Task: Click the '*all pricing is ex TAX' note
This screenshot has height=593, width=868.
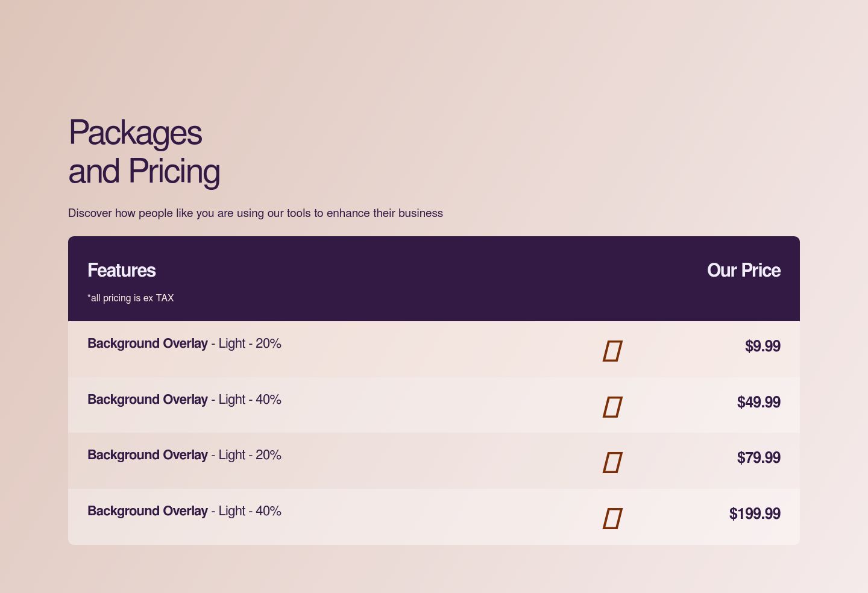Action: (131, 298)
